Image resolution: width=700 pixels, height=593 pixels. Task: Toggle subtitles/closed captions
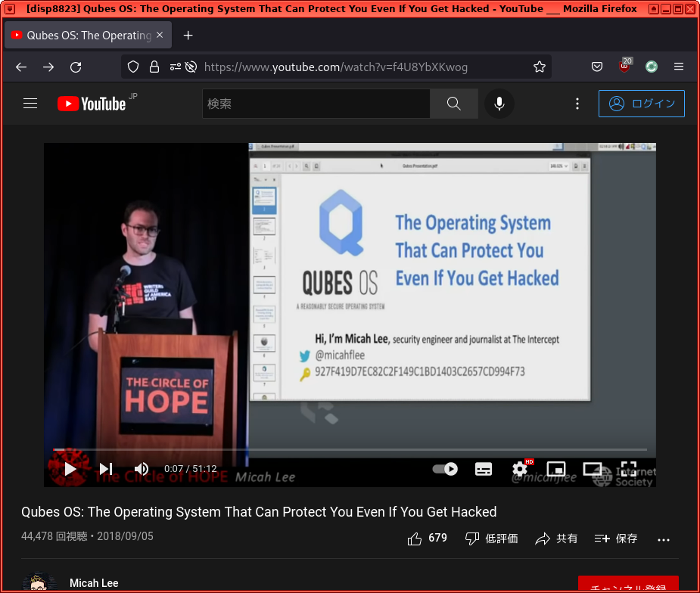(x=484, y=469)
